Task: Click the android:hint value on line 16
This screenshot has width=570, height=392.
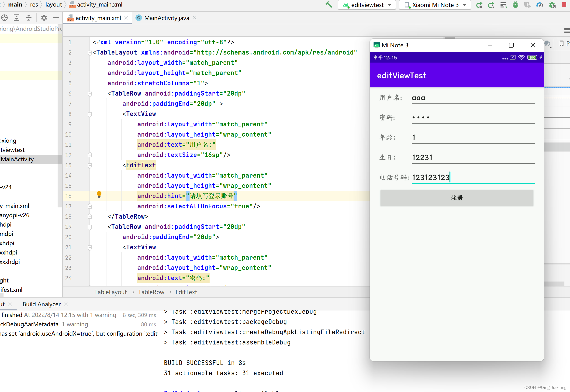Action: tap(211, 196)
